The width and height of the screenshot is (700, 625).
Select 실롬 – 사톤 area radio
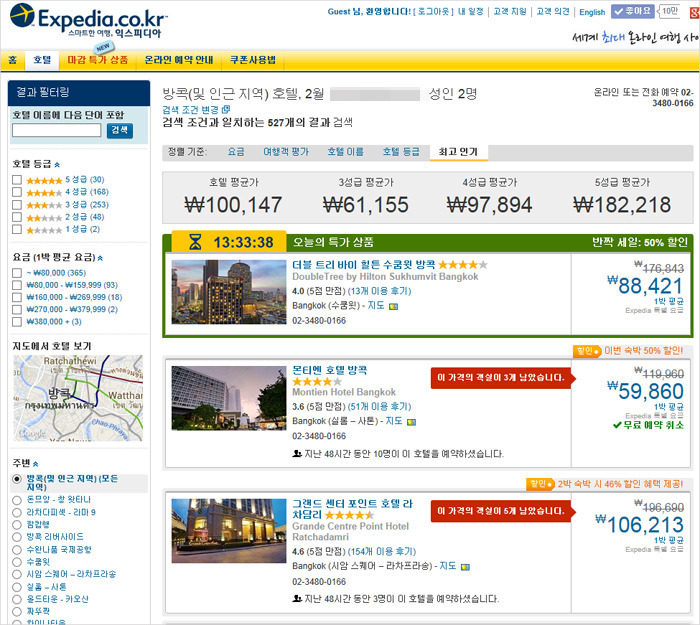(x=17, y=587)
